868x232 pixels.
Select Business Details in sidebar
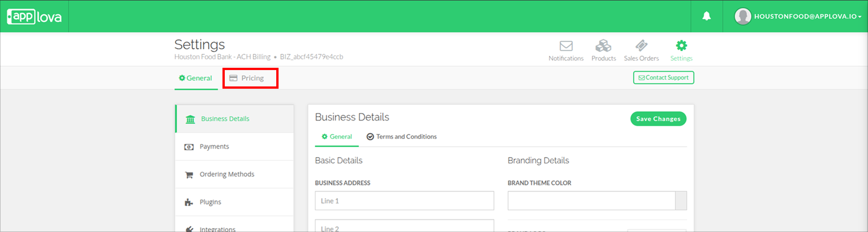tap(225, 119)
